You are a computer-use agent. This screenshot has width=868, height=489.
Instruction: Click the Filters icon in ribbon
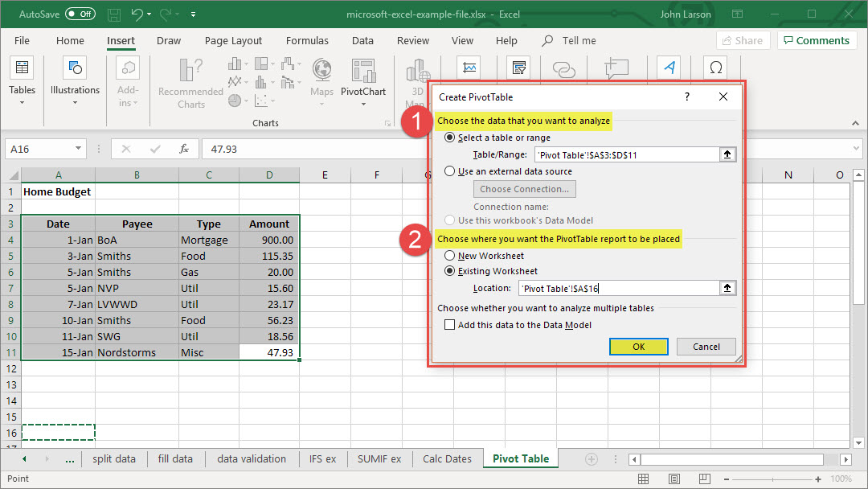(x=519, y=68)
